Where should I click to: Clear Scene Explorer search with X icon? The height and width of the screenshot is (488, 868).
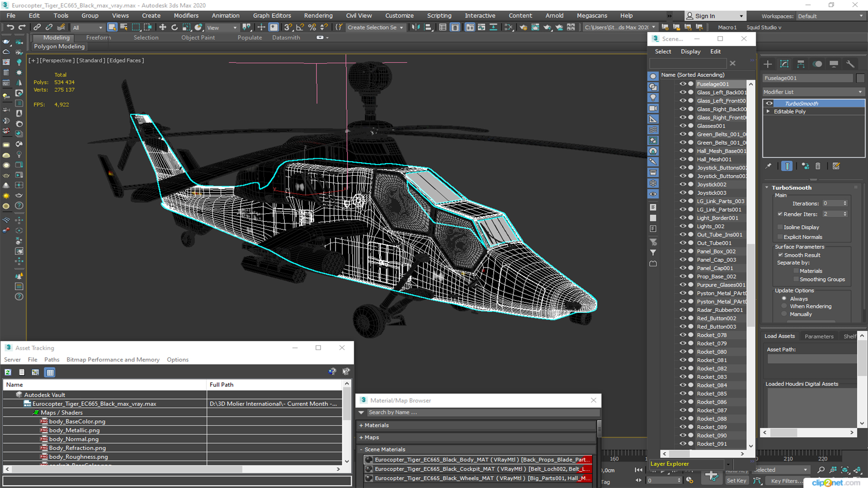click(x=733, y=63)
